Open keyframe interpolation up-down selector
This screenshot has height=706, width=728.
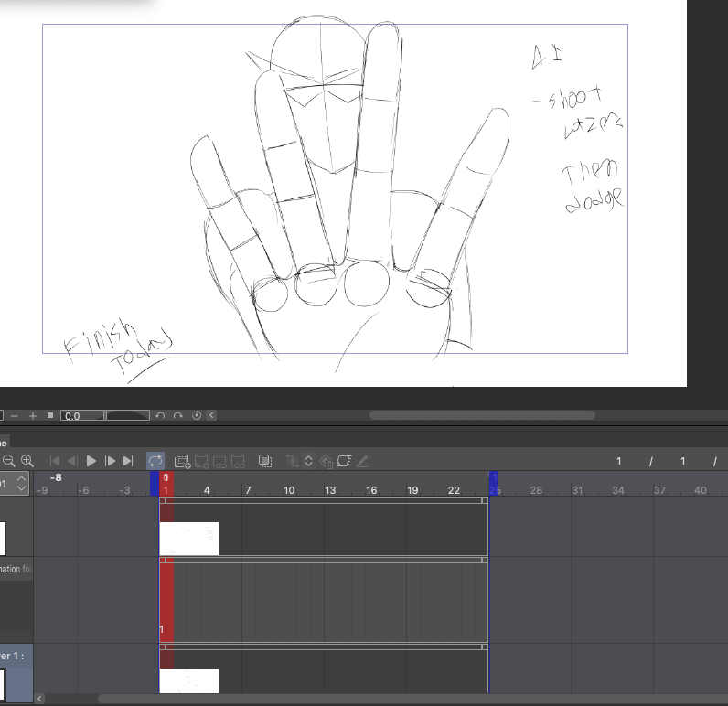tap(308, 461)
